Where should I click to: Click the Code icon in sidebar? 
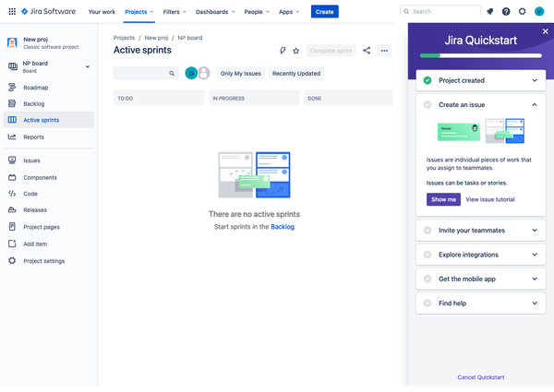point(12,194)
